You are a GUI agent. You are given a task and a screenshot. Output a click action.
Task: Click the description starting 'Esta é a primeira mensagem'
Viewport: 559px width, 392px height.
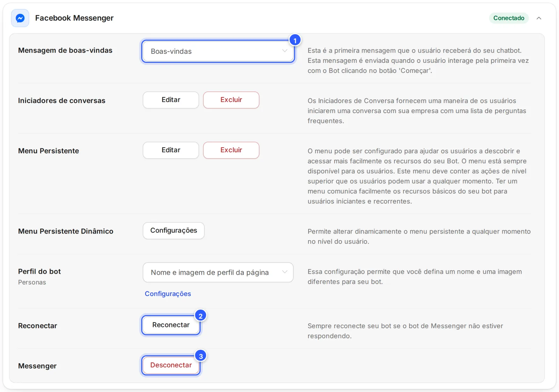click(418, 60)
